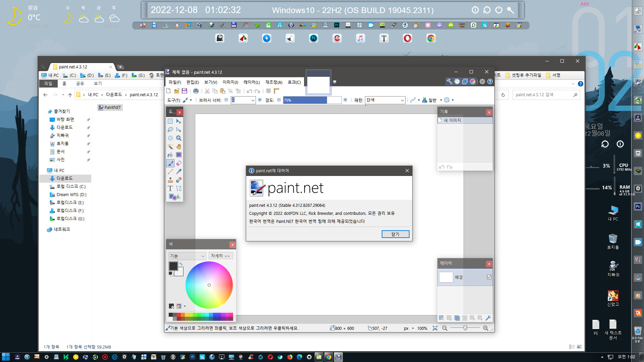The image size is (644, 362).
Task: Select the Line/Curve tool
Action: coord(179,188)
